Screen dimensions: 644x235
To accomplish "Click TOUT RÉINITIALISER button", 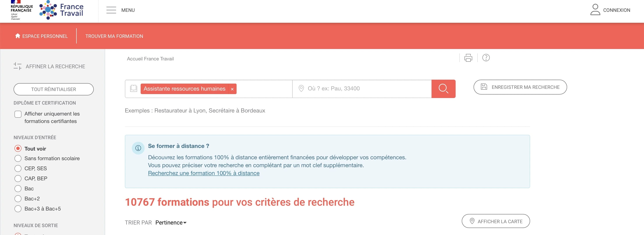I will tap(53, 89).
